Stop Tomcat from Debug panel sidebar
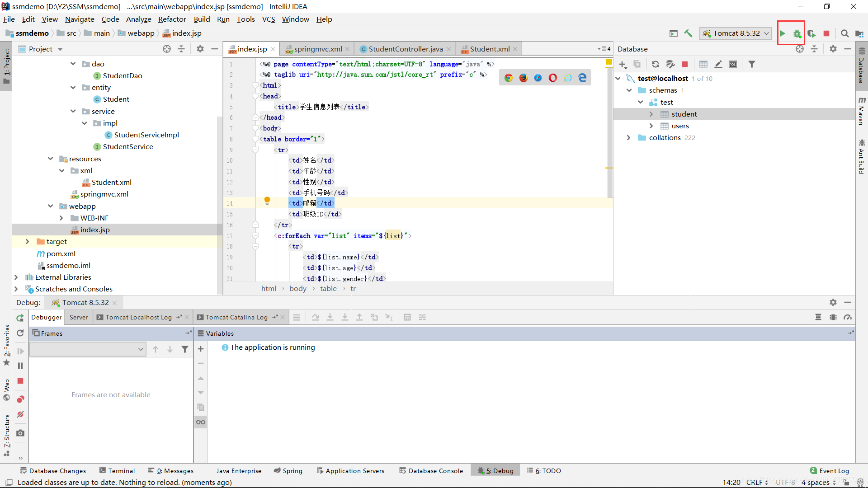This screenshot has width=868, height=488. pos(20,381)
